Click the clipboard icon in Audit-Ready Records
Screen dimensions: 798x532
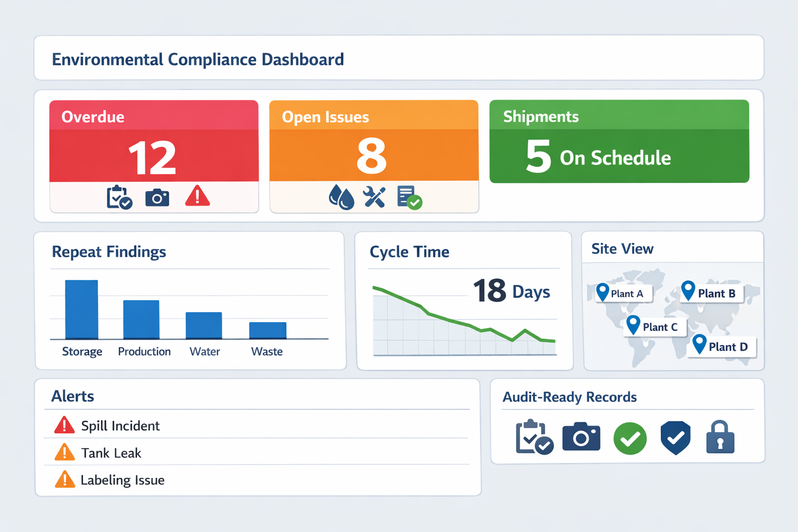point(534,437)
